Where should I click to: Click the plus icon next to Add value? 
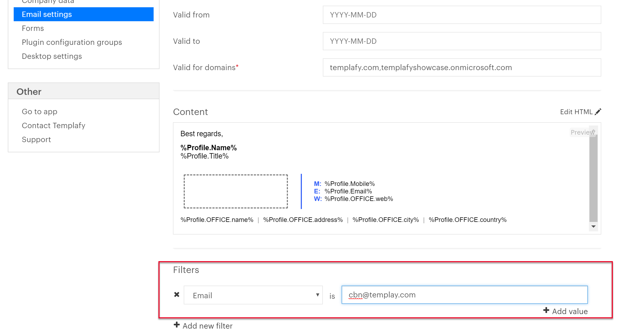coord(547,311)
